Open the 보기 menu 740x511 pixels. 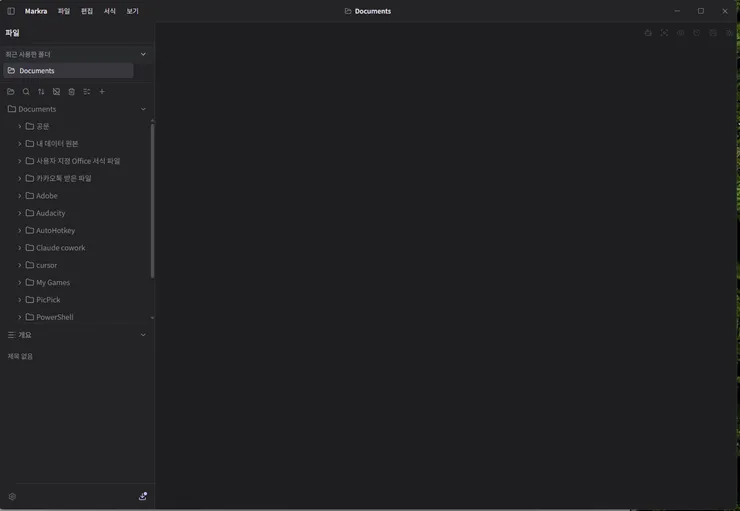click(x=133, y=11)
